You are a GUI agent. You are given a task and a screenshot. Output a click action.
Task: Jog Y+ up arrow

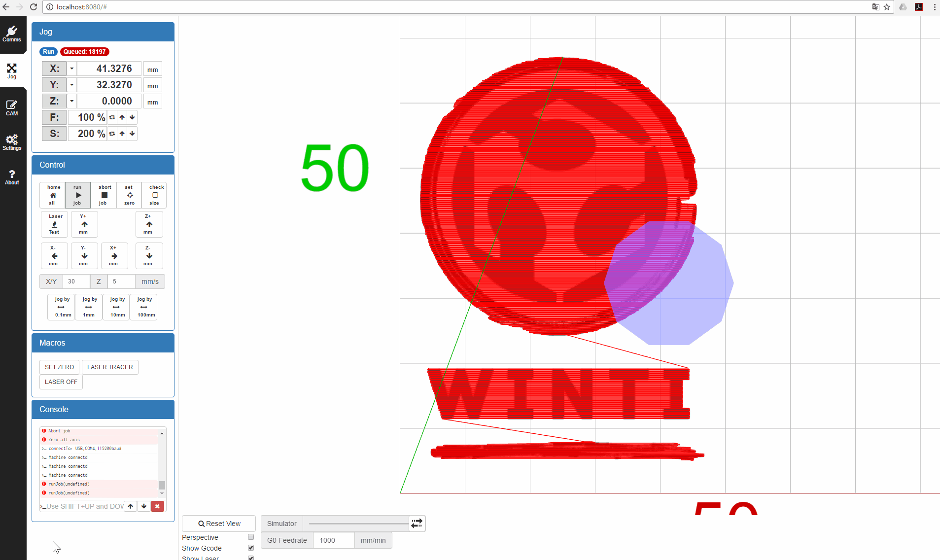pos(84,224)
